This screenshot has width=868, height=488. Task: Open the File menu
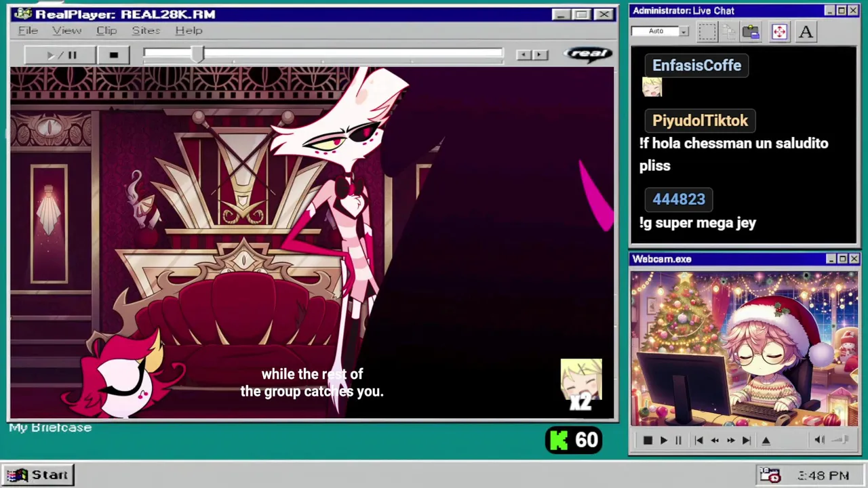pyautogui.click(x=28, y=30)
